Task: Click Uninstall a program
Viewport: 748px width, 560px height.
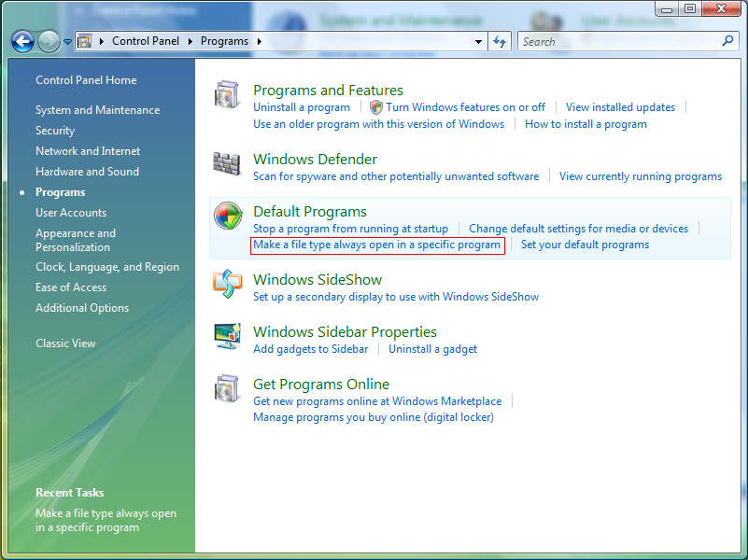Action: (302, 107)
